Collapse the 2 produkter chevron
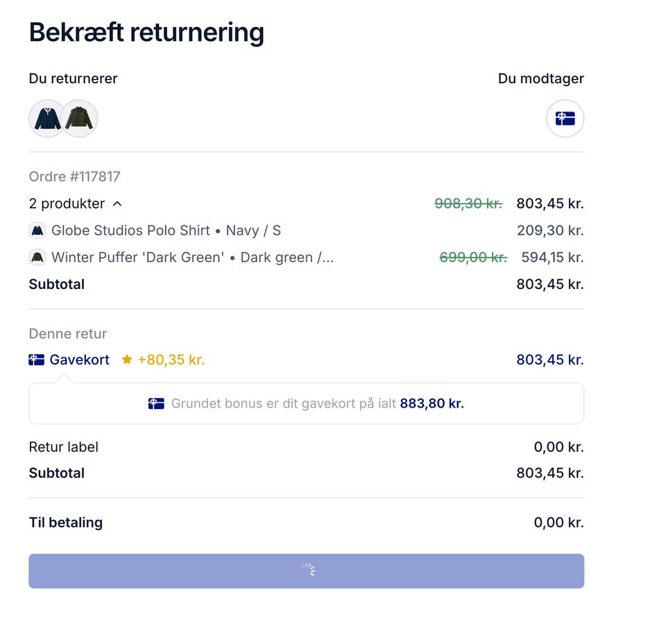Image resolution: width=666 pixels, height=644 pixels. point(117,204)
